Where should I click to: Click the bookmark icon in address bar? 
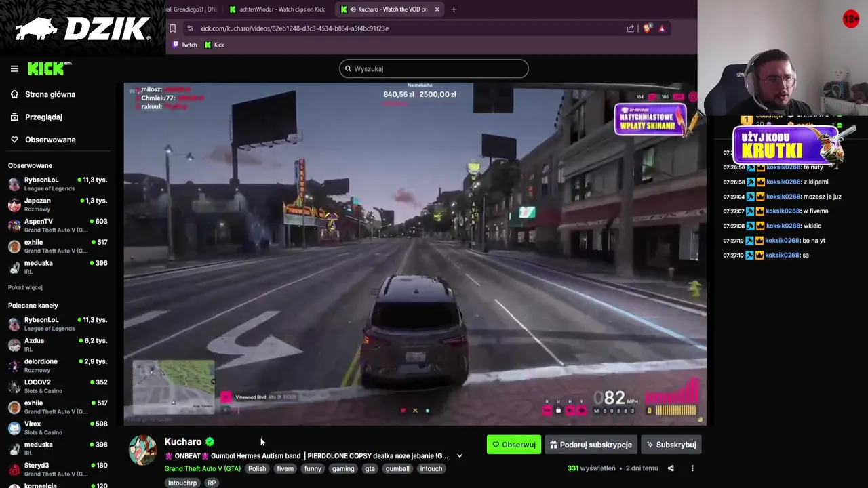click(172, 28)
